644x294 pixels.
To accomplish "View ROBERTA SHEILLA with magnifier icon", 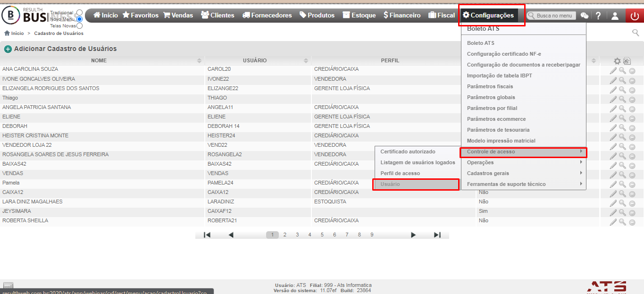I will click(622, 222).
